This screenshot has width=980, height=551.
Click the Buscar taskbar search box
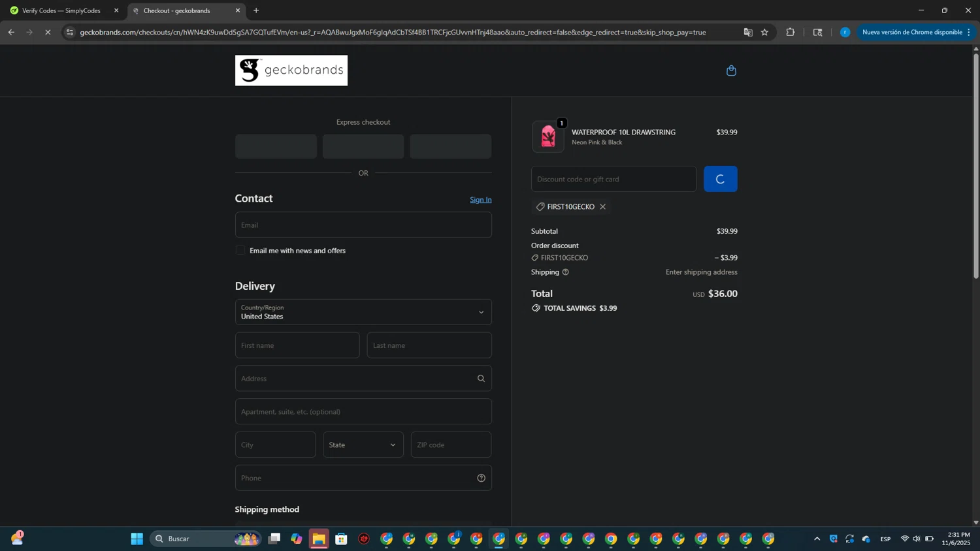point(206,539)
